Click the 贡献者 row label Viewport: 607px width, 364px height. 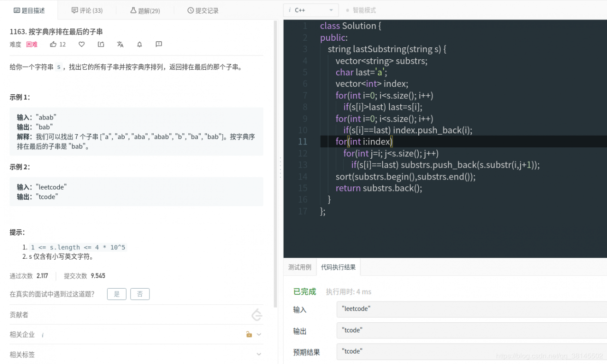pyautogui.click(x=19, y=315)
